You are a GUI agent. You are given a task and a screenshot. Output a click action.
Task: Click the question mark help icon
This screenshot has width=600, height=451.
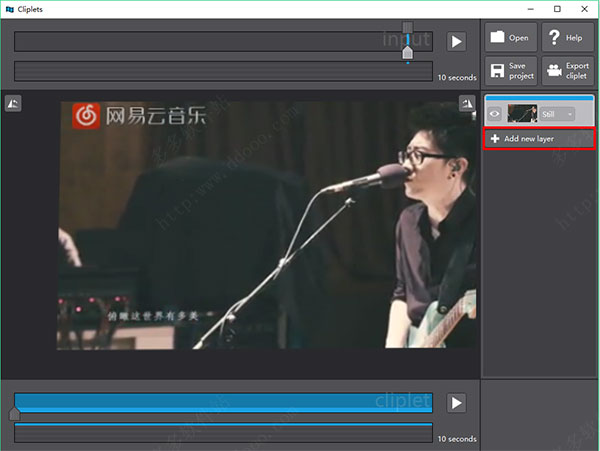point(554,37)
